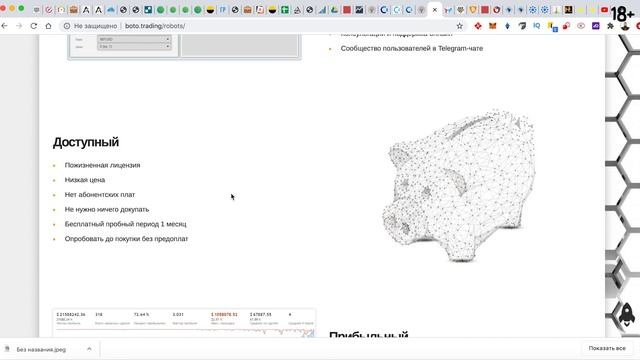Image resolution: width=640 pixels, height=360 pixels.
Task: Click the robot settings screenshot at top
Action: [184, 47]
